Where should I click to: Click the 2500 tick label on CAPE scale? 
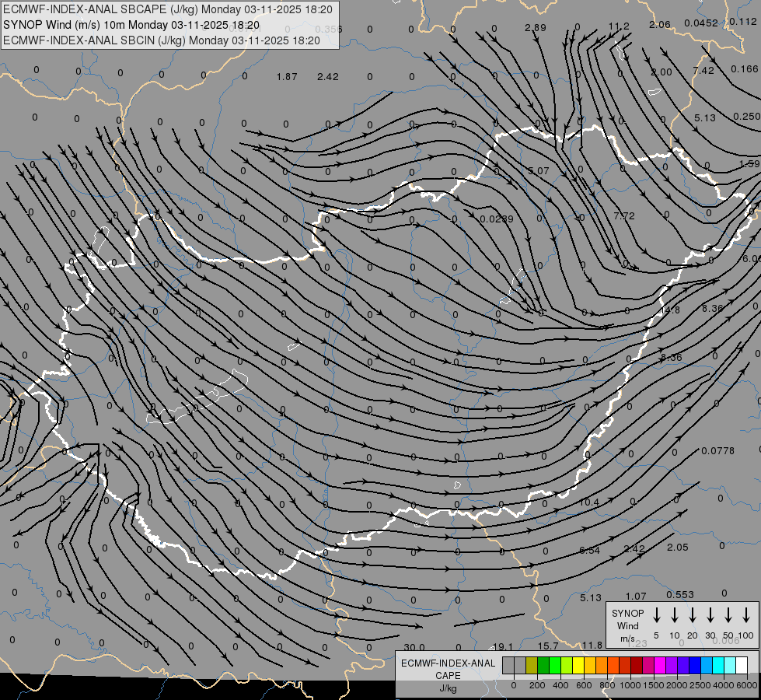point(700,685)
